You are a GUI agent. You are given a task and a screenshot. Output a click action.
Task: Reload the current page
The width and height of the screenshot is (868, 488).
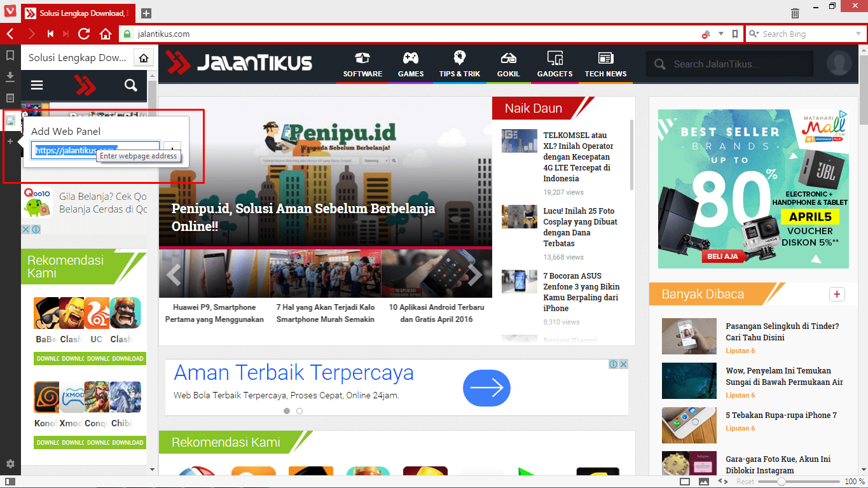(84, 34)
